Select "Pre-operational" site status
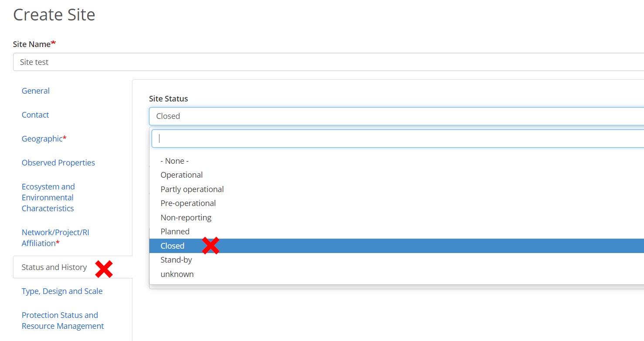Image resolution: width=644 pixels, height=341 pixels. 188,203
